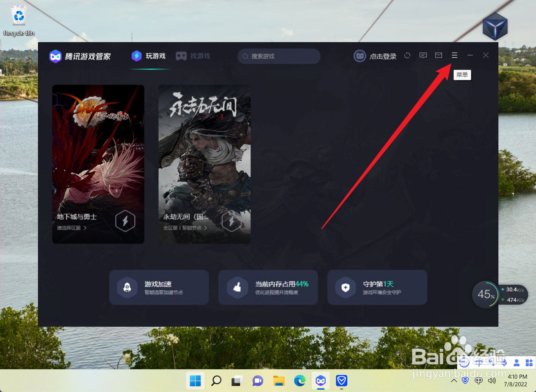Open the 地下城与勇士 game card
Viewport: 536px width, 392px height.
tap(98, 164)
